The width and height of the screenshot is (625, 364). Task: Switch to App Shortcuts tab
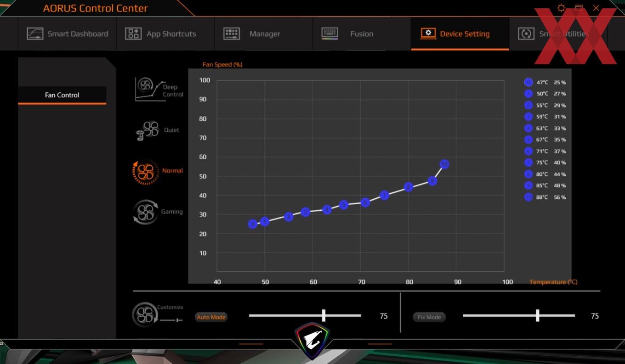click(x=165, y=34)
